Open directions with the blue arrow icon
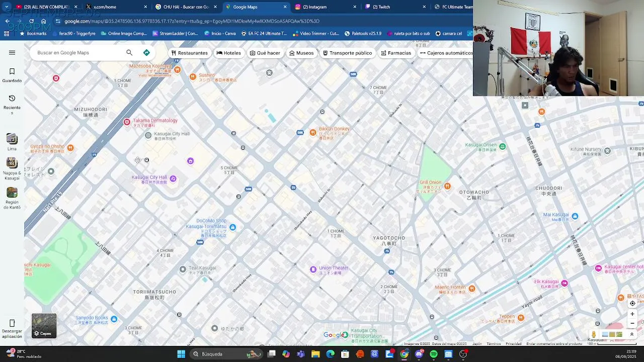Image resolution: width=644 pixels, height=362 pixels. 146,53
